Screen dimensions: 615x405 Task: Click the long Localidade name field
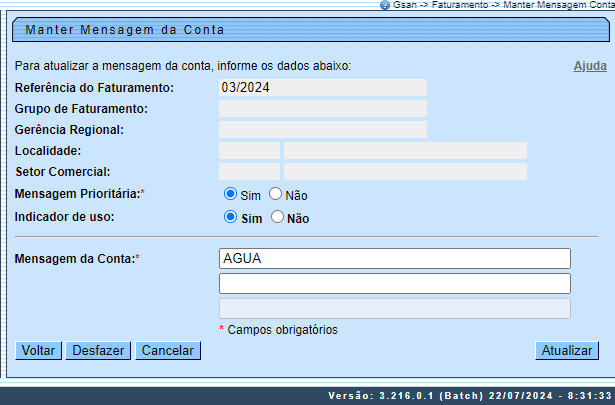[x=405, y=150]
